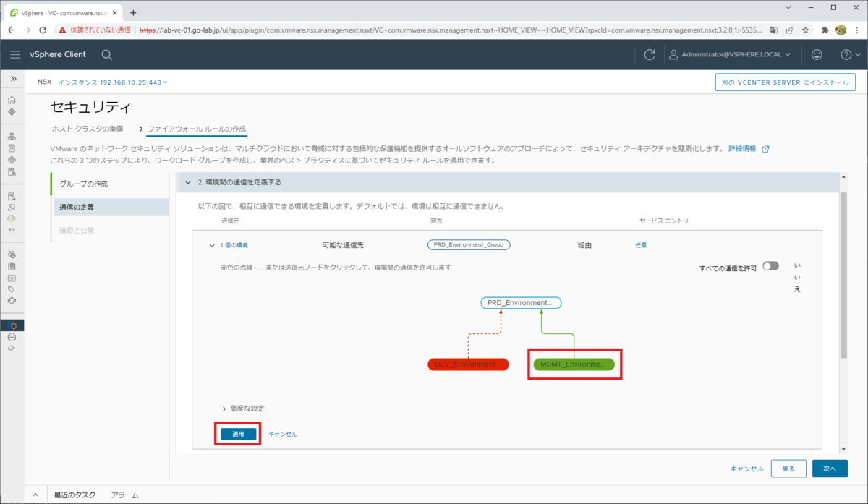Open Shortcuts icon in the sidebar
This screenshot has width=868, height=504.
12,111
